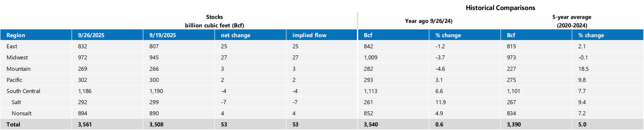Select the 11.9 Salt percent change cell

tap(440, 102)
